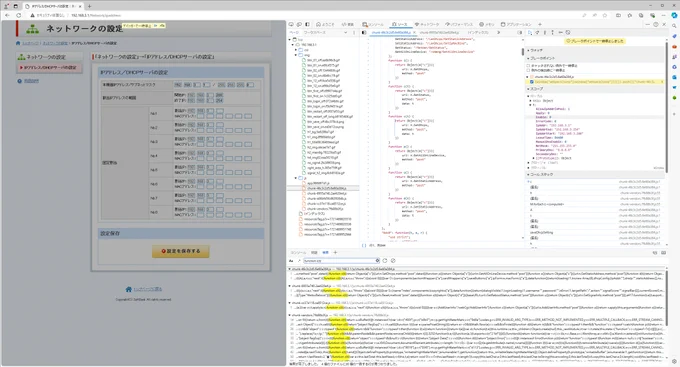Viewport: 680px width, 367px height.
Task: Click the step over icon in paused overlay
Action: click(x=162, y=26)
